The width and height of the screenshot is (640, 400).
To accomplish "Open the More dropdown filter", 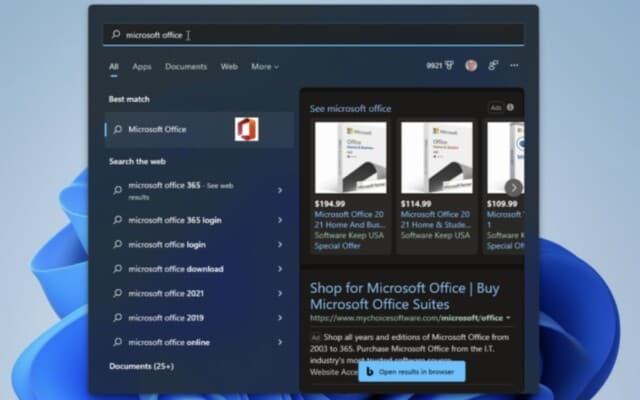I will pyautogui.click(x=265, y=67).
